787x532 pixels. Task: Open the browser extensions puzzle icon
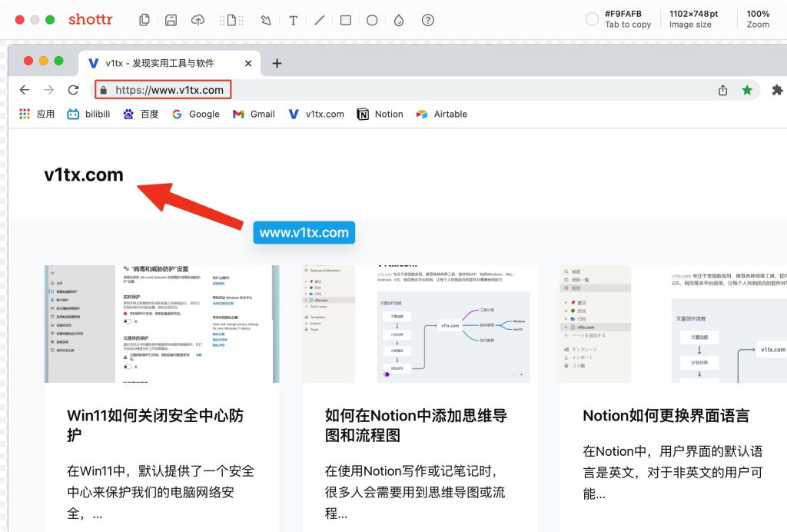click(777, 91)
